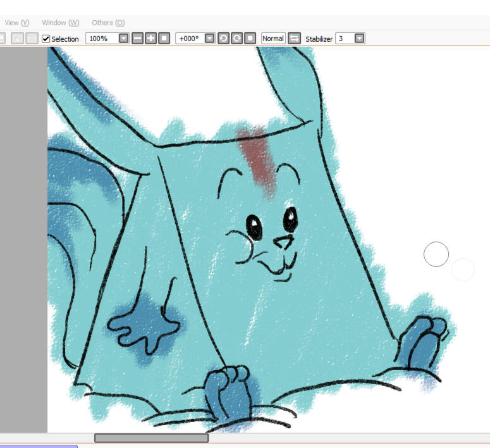Flip the view horizontally next to Normal
This screenshot has height=448, width=490.
[x=294, y=39]
